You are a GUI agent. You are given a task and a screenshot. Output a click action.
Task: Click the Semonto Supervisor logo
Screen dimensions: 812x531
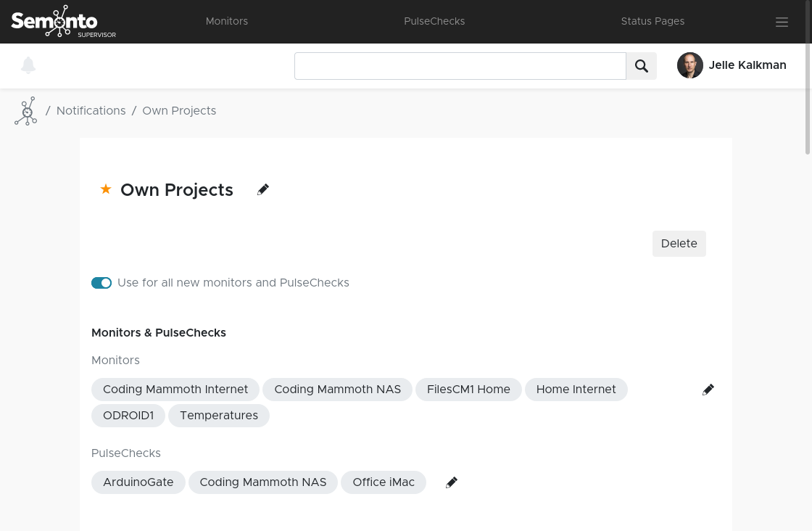(63, 22)
